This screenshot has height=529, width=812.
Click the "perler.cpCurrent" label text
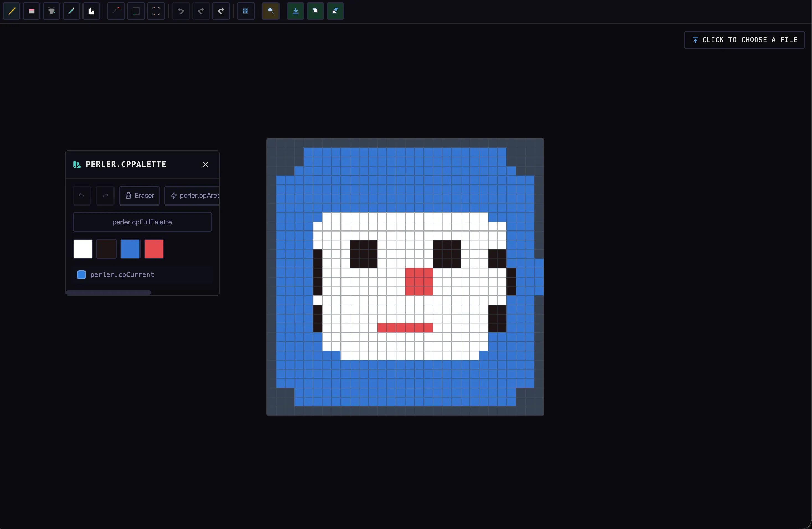(122, 274)
